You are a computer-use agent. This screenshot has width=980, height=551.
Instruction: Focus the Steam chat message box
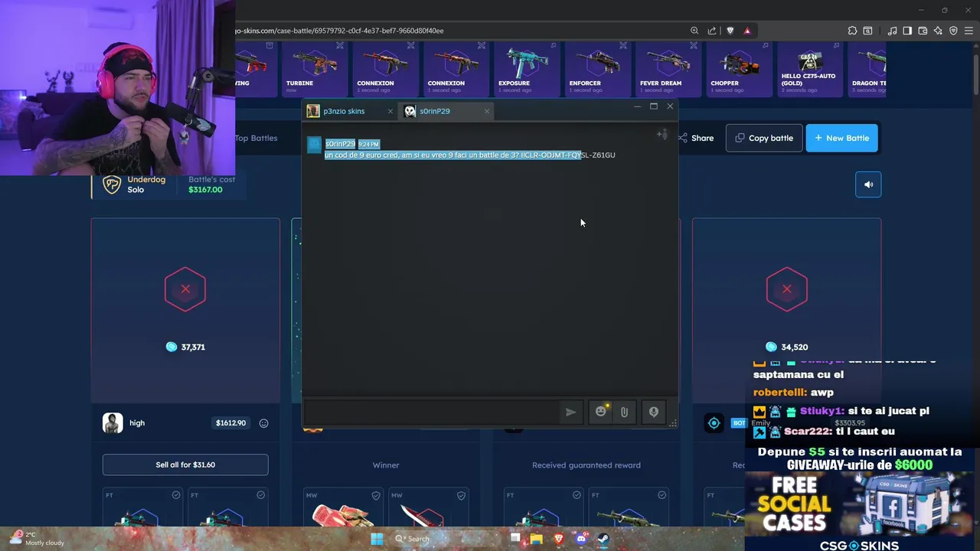[433, 412]
